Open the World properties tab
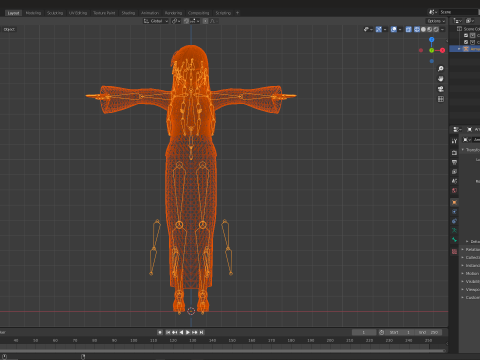Image resolution: width=480 pixels, height=360 pixels. pos(454,191)
